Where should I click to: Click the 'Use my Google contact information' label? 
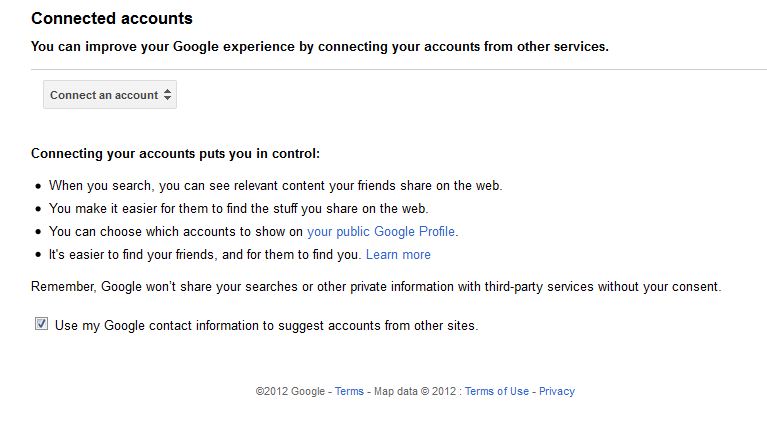(x=266, y=325)
